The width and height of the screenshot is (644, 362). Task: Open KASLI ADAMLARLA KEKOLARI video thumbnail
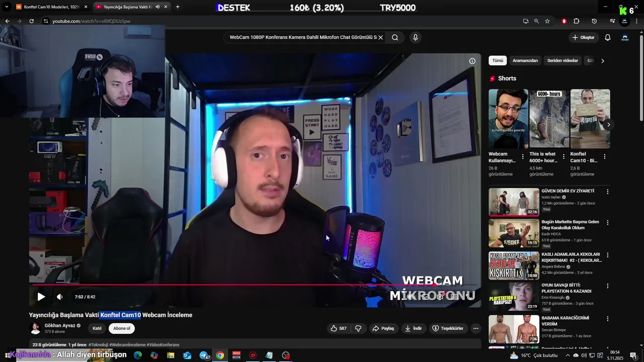[x=514, y=265]
